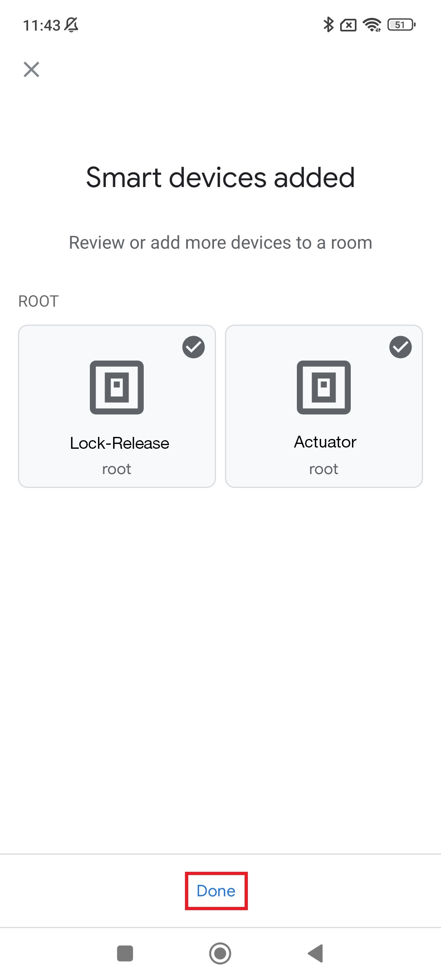Select the Actuator device name

(x=325, y=442)
